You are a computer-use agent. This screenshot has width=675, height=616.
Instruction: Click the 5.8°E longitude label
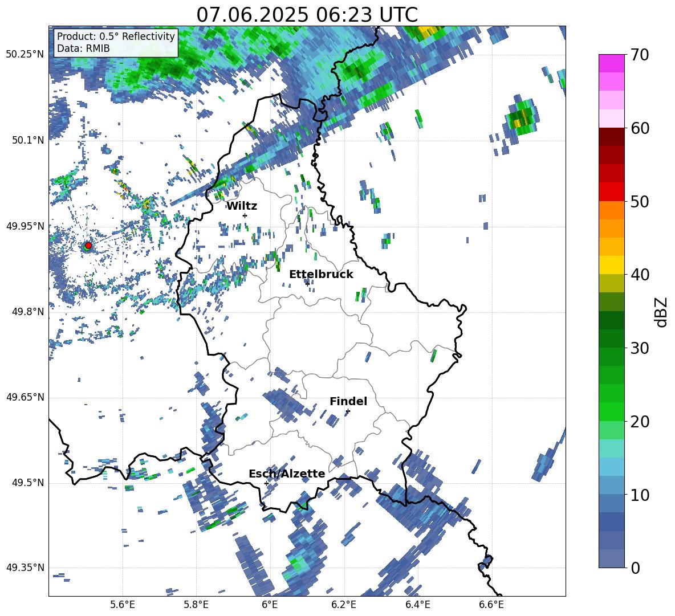(196, 605)
